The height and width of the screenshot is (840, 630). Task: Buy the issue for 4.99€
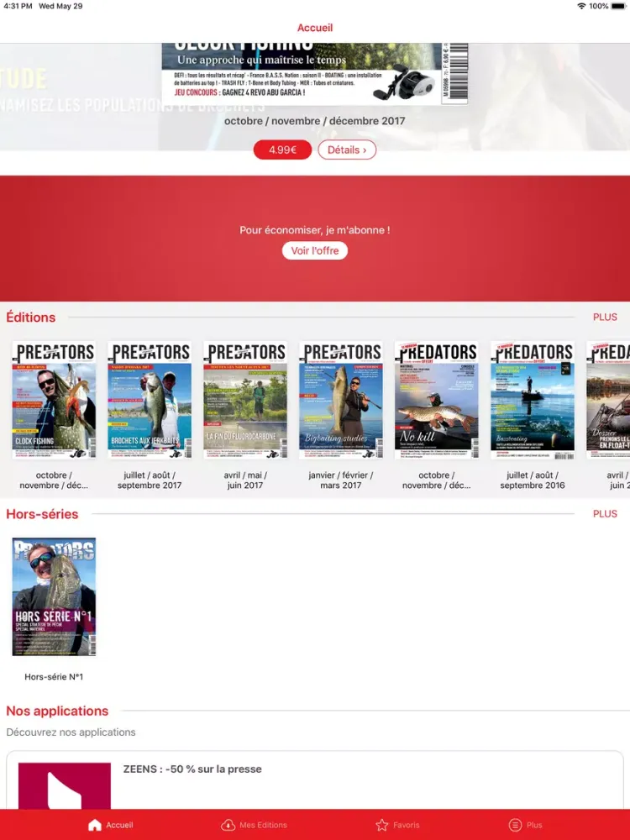point(282,150)
